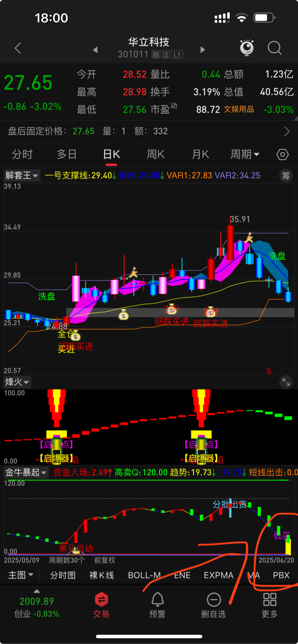This screenshot has width=298, height=644.
Task: Select PBX indicator
Action: tap(281, 575)
